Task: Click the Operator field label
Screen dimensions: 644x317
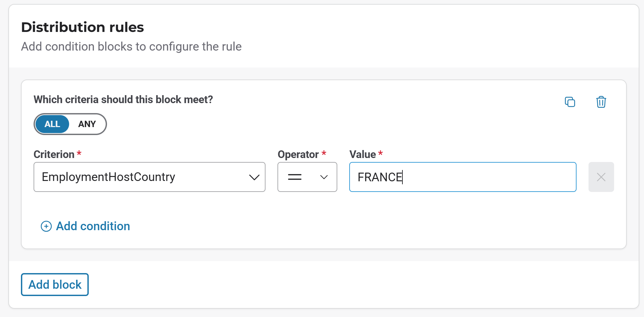Action: 298,154
